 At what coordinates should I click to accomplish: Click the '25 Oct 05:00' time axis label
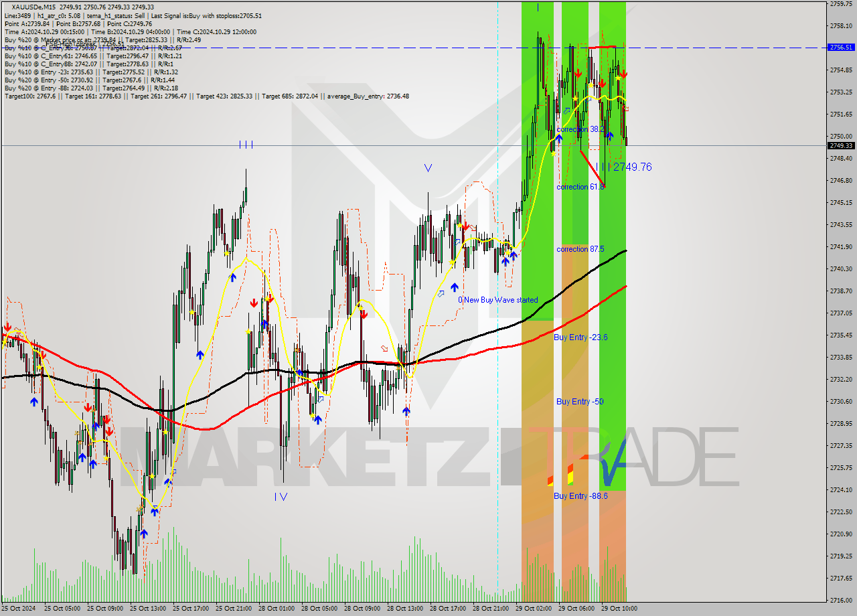[61, 609]
